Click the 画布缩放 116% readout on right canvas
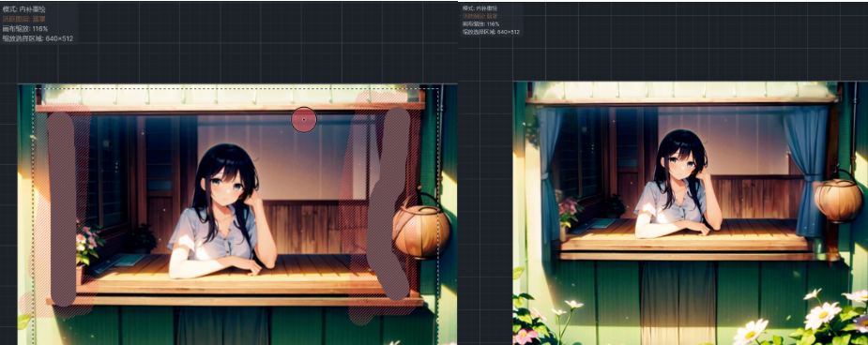This screenshot has width=868, height=345. pos(480,24)
